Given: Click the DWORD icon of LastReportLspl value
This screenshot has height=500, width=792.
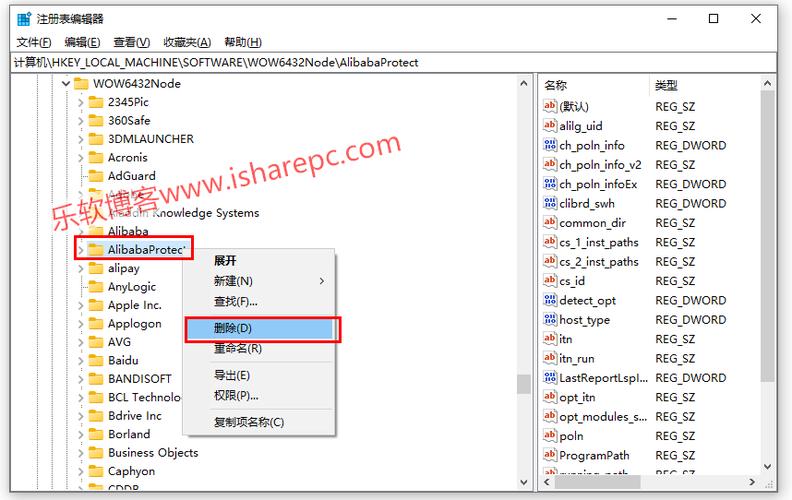Looking at the screenshot, I should pyautogui.click(x=550, y=377).
